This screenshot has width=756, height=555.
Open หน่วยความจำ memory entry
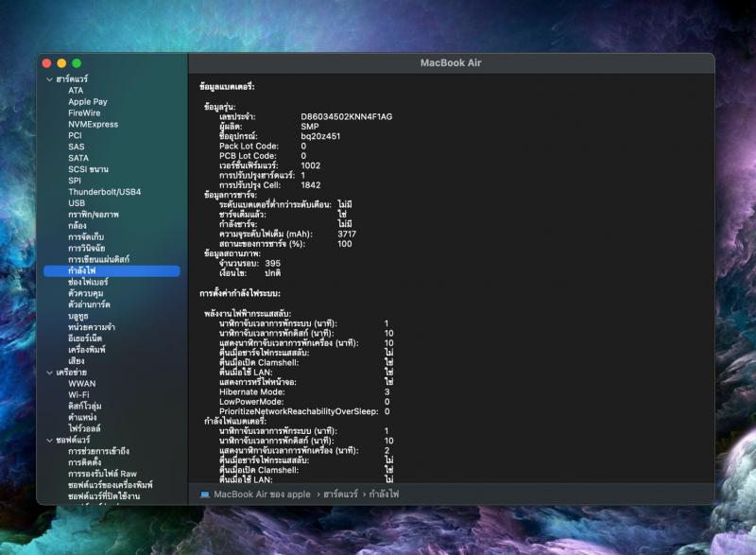coord(92,327)
